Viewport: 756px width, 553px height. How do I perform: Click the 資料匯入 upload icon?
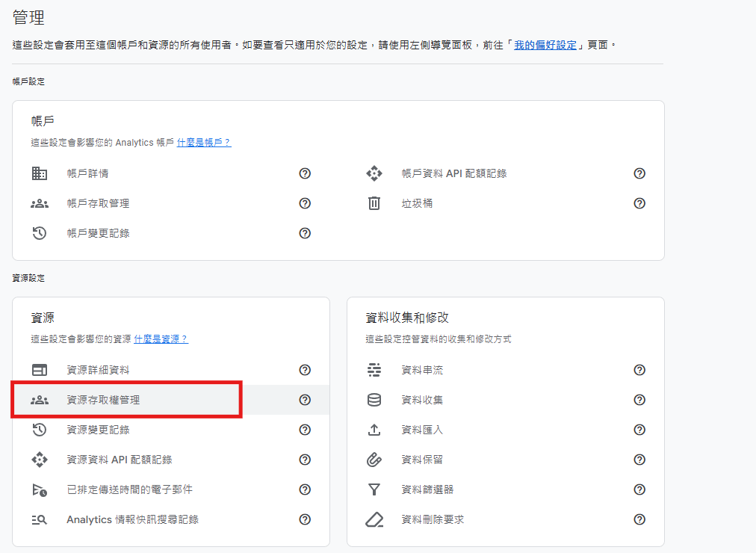point(374,430)
